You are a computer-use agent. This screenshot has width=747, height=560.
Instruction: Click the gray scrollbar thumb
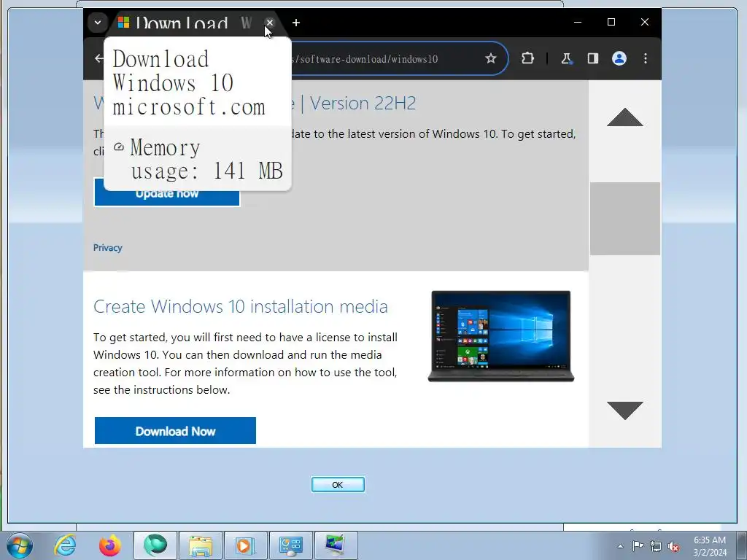click(x=625, y=219)
